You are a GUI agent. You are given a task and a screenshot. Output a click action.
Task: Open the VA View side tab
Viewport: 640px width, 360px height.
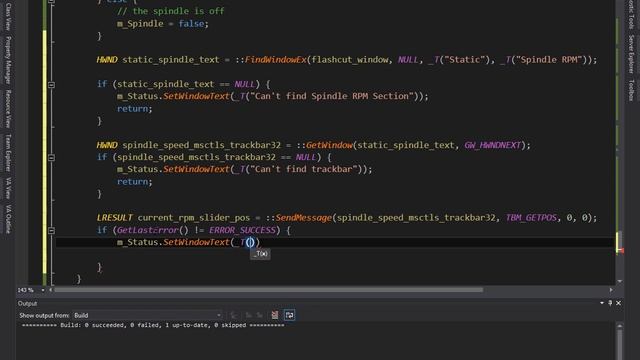point(8,188)
